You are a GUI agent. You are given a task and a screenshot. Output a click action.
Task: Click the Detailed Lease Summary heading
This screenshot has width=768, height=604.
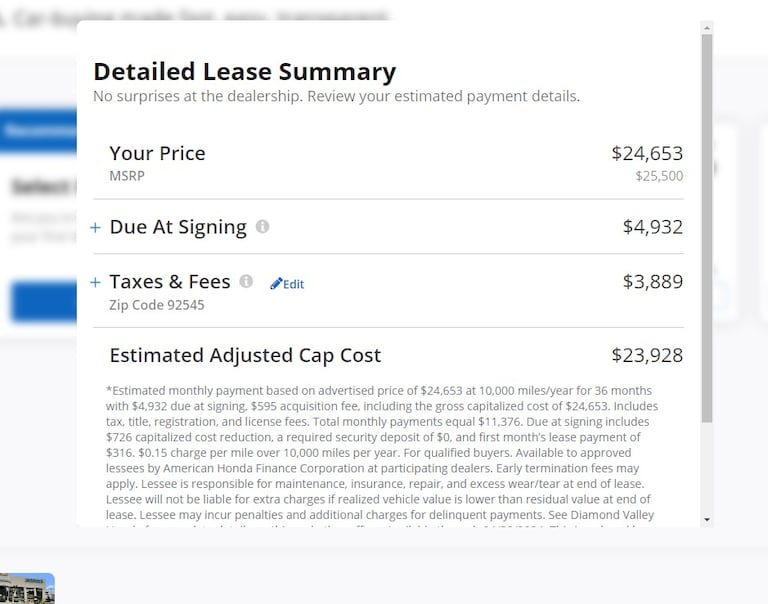pyautogui.click(x=244, y=72)
